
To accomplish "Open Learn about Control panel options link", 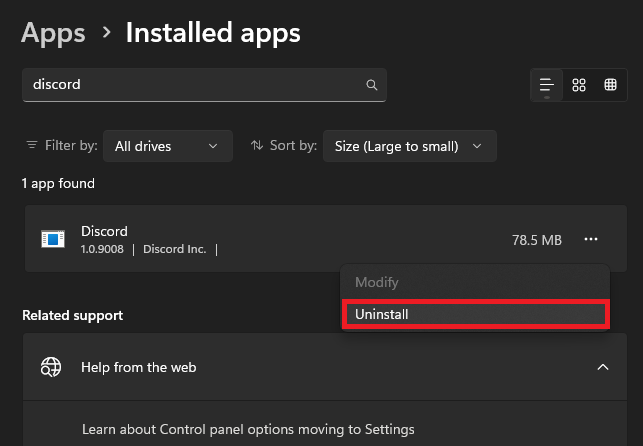I will click(248, 429).
